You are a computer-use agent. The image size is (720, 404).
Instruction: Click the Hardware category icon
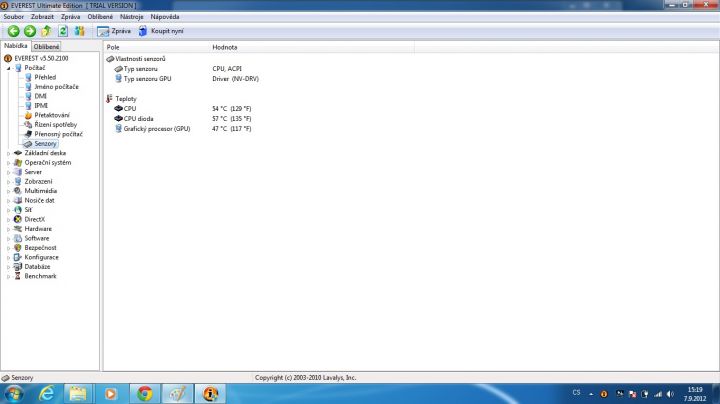pos(18,229)
